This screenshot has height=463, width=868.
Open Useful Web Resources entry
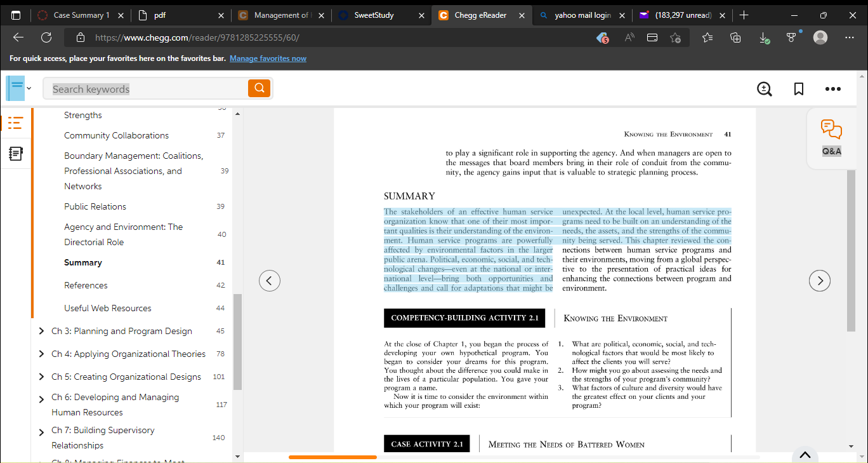[x=108, y=308]
